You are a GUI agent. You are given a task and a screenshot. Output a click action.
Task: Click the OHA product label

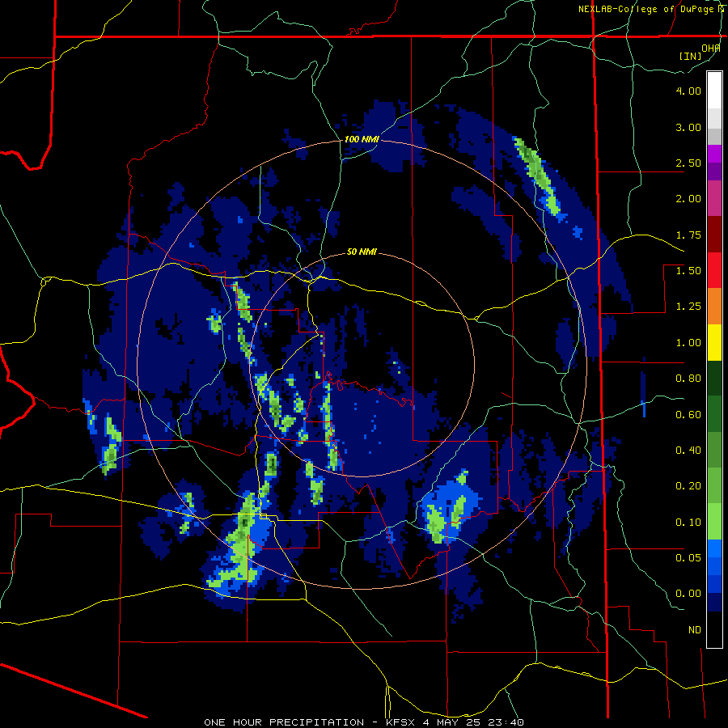[x=711, y=49]
